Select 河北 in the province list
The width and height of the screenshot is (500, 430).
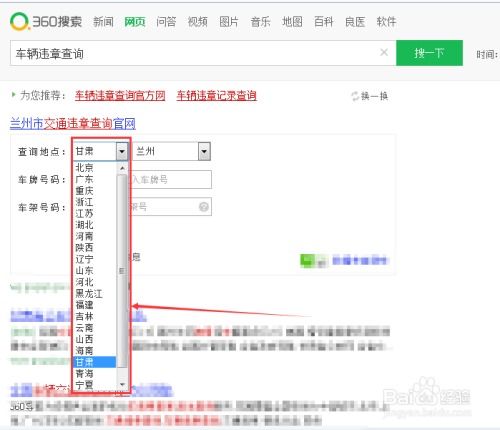coord(95,282)
